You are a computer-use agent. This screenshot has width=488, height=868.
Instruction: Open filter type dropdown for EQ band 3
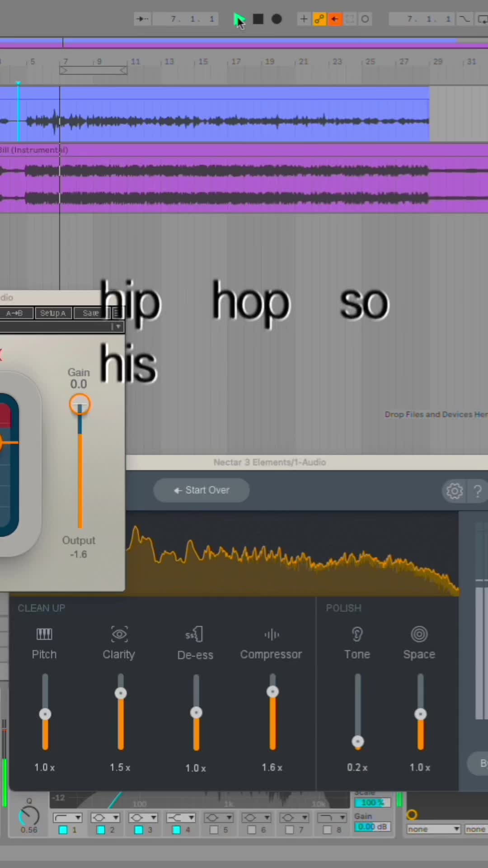143,817
